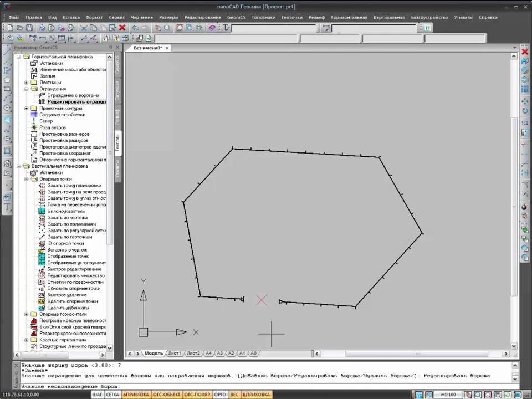Toggle СЕТКА grid mode in status bar
Viewport: 532px width, 399px height.
click(112, 395)
